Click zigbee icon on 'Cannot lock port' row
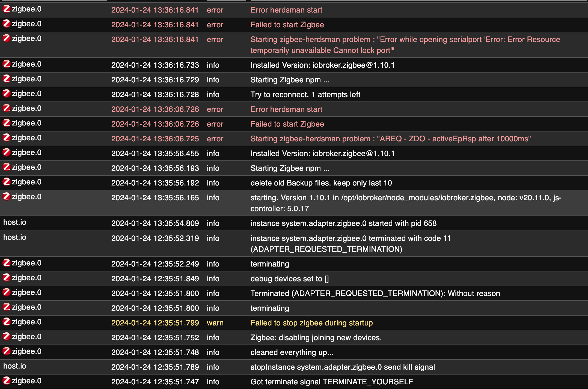This screenshot has height=389, width=588. point(7,38)
